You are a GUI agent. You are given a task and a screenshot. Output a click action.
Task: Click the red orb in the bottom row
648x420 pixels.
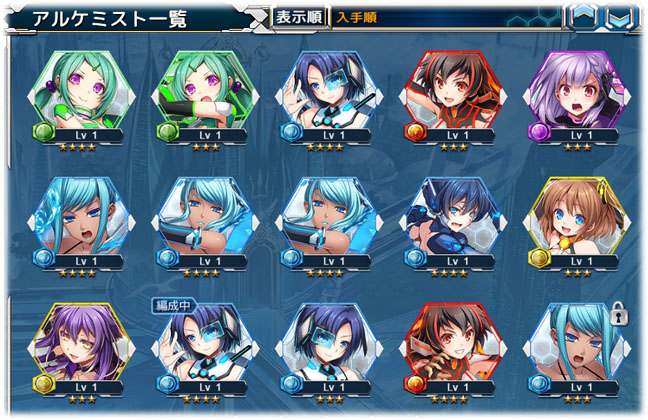coord(415,385)
